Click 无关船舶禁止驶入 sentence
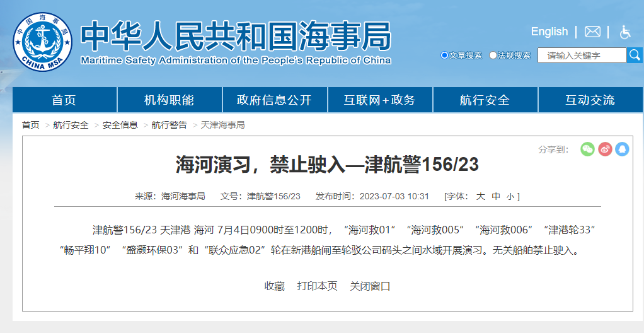The height and width of the screenshot is (333, 644). point(535,250)
